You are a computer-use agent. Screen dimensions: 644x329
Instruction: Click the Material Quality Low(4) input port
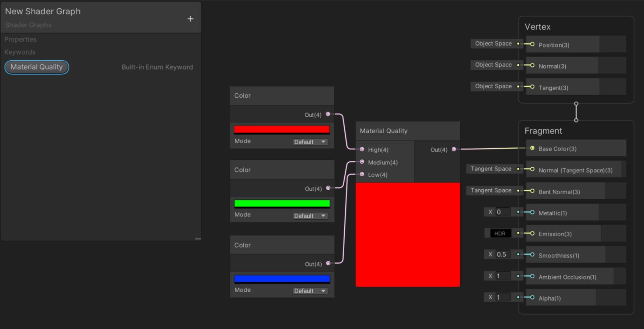pyautogui.click(x=362, y=175)
